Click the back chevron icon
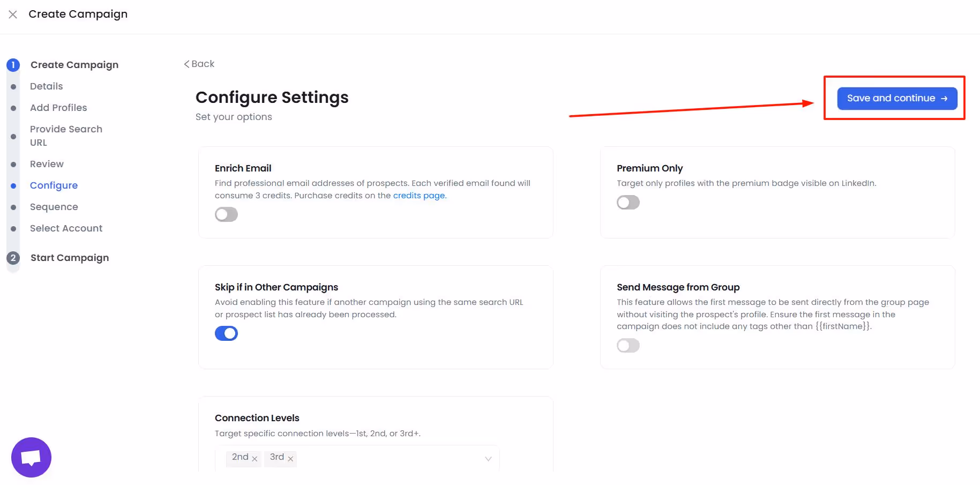The width and height of the screenshot is (980, 485). [186, 63]
